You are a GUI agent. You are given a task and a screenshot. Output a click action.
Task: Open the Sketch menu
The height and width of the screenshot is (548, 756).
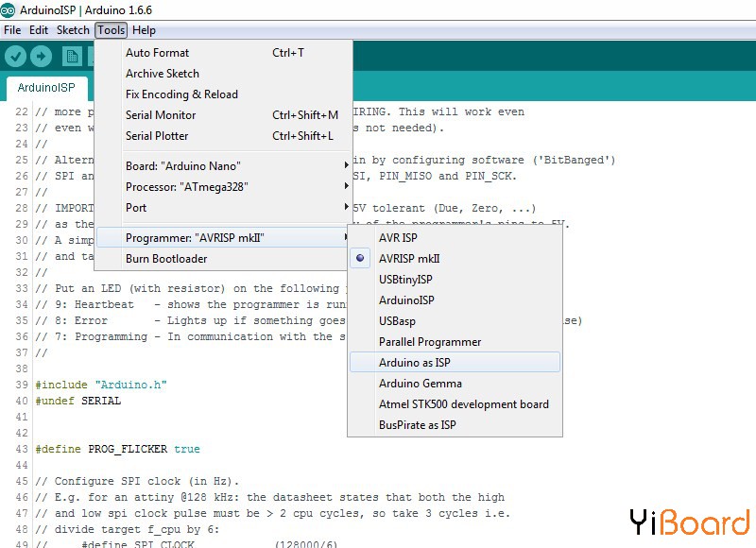tap(73, 30)
